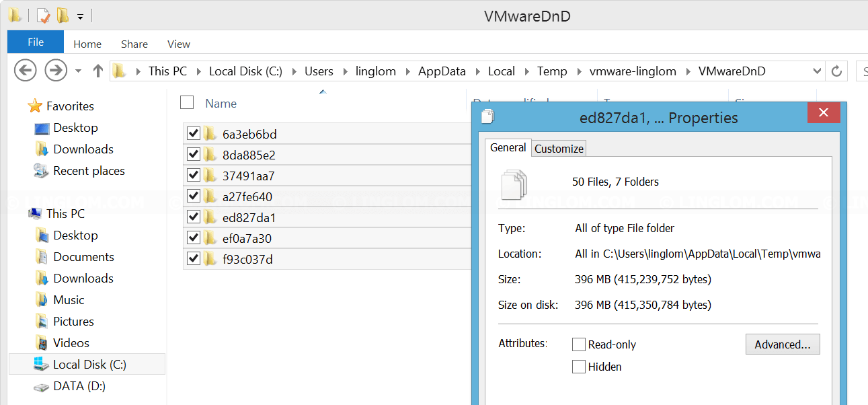Click the 8da885e2 folder icon
Viewport: 868px width, 405px height.
(x=210, y=154)
